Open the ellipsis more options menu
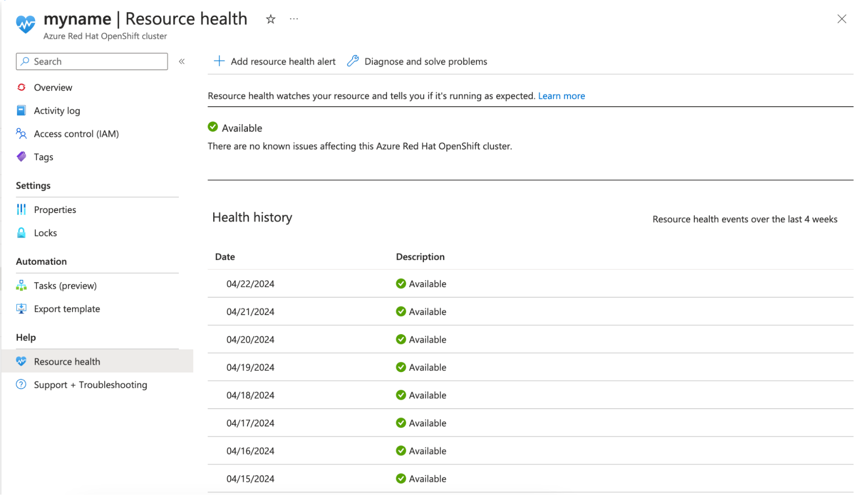The width and height of the screenshot is (868, 495). pos(294,19)
